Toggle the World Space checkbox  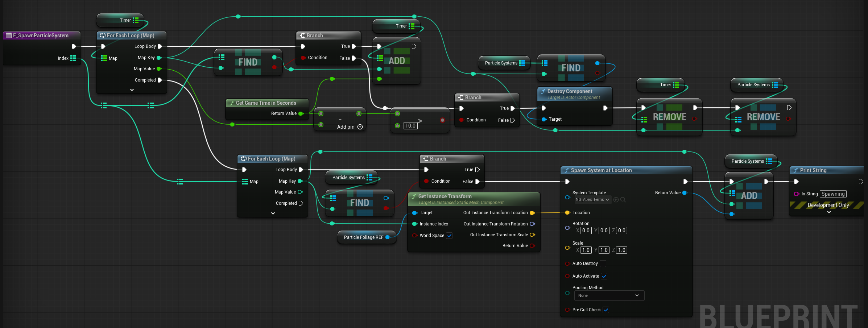pos(449,236)
